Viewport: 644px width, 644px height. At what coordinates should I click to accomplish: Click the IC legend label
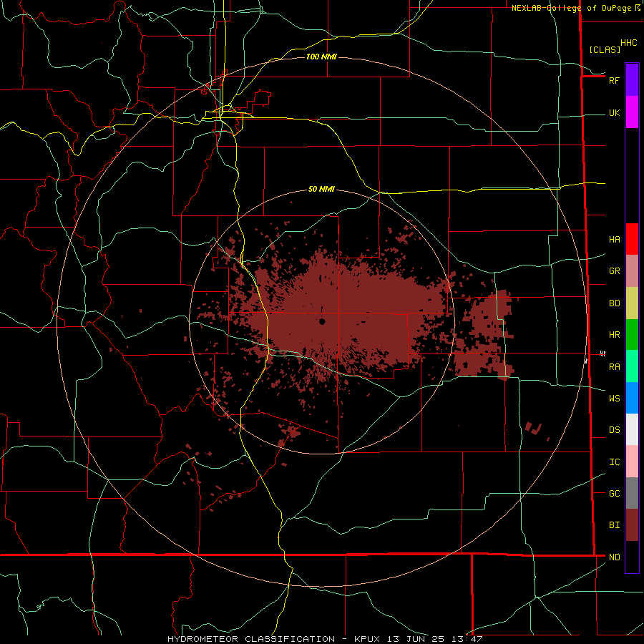(614, 462)
